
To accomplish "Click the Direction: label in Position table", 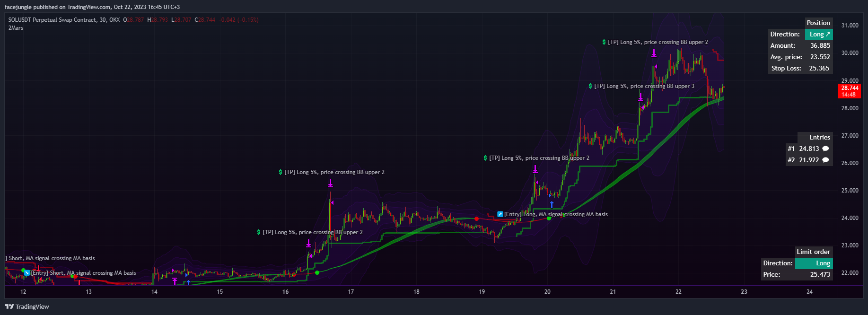I will pyautogui.click(x=785, y=34).
